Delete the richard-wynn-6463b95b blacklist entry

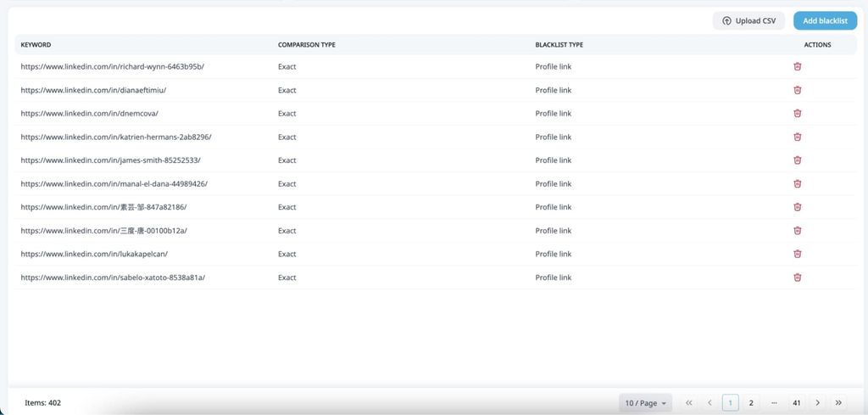pyautogui.click(x=797, y=66)
